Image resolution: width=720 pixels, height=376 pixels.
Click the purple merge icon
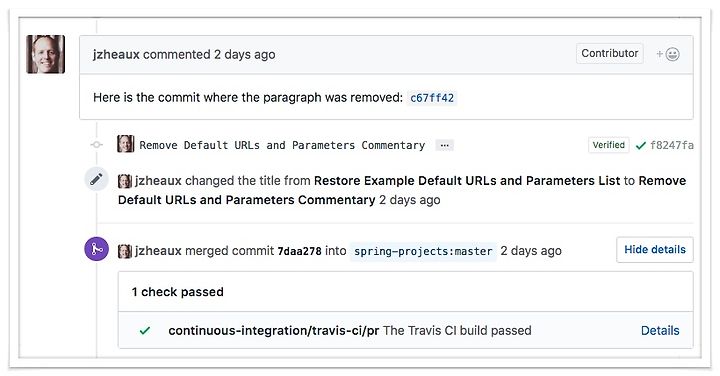(x=96, y=249)
